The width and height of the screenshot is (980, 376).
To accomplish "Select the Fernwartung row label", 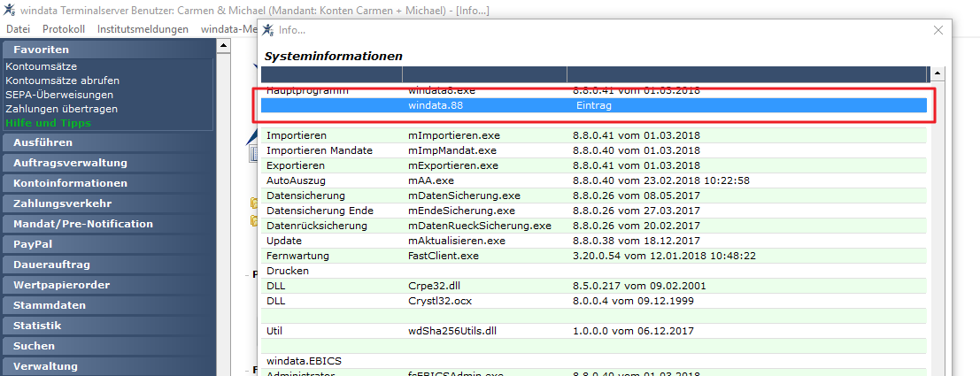I will coord(297,256).
